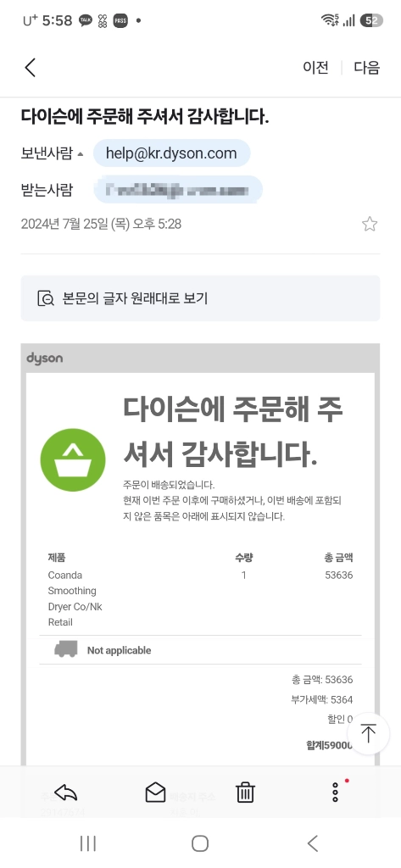Tap the 총 금액: 53636 line
The image size is (401, 868).
[322, 679]
